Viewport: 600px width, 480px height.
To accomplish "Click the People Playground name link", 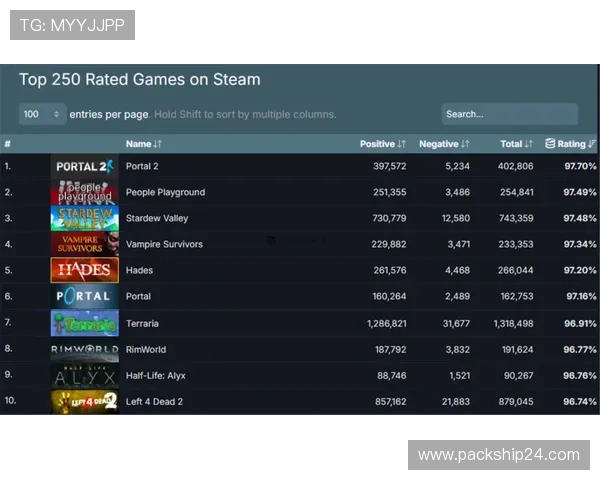I will coord(165,192).
